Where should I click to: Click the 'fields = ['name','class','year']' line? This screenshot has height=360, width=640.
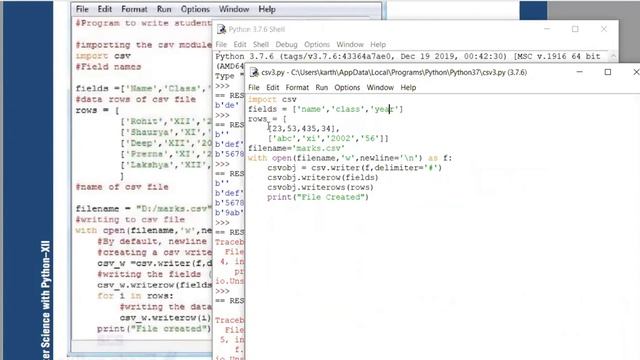click(325, 109)
